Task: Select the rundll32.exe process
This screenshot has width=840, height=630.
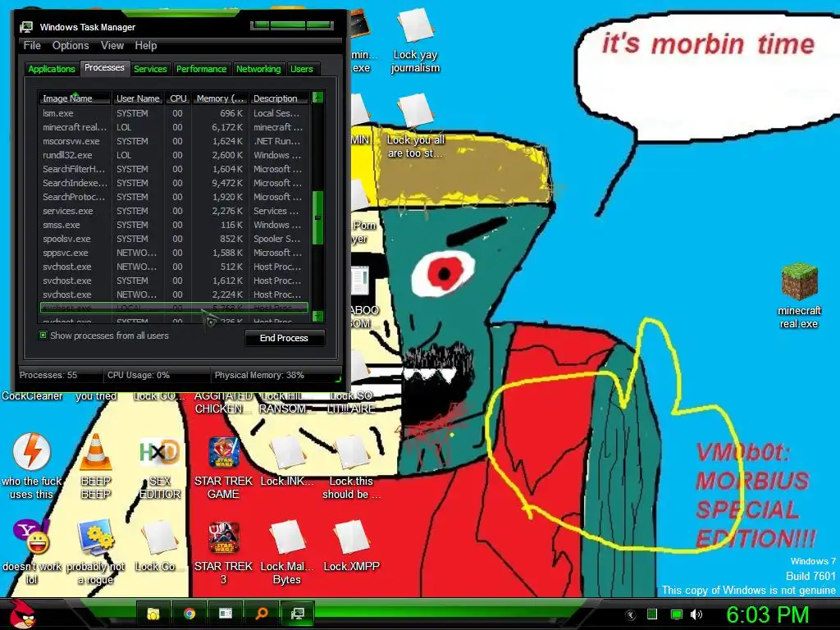Action: (174, 155)
